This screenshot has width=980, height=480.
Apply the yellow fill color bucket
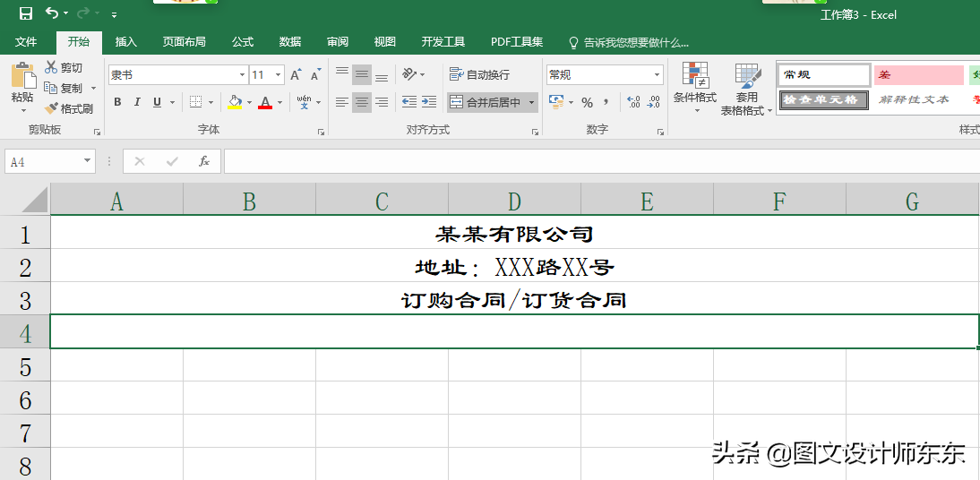click(x=235, y=102)
